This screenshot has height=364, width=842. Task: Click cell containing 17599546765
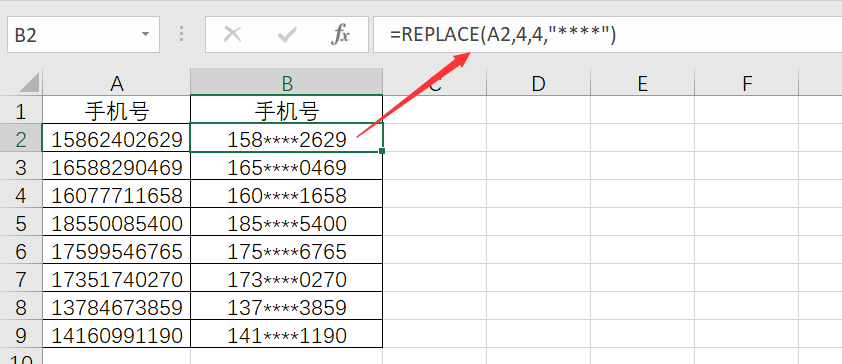point(117,250)
